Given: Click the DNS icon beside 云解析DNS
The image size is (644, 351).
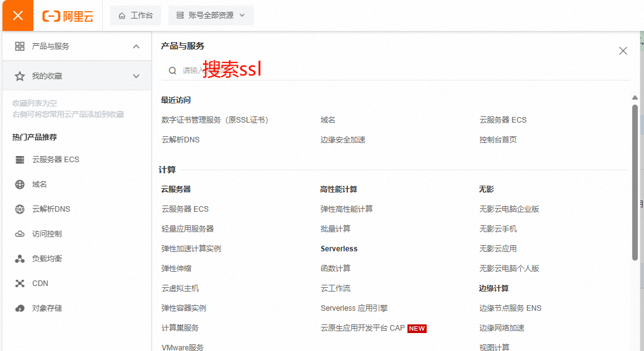Looking at the screenshot, I should [x=20, y=209].
